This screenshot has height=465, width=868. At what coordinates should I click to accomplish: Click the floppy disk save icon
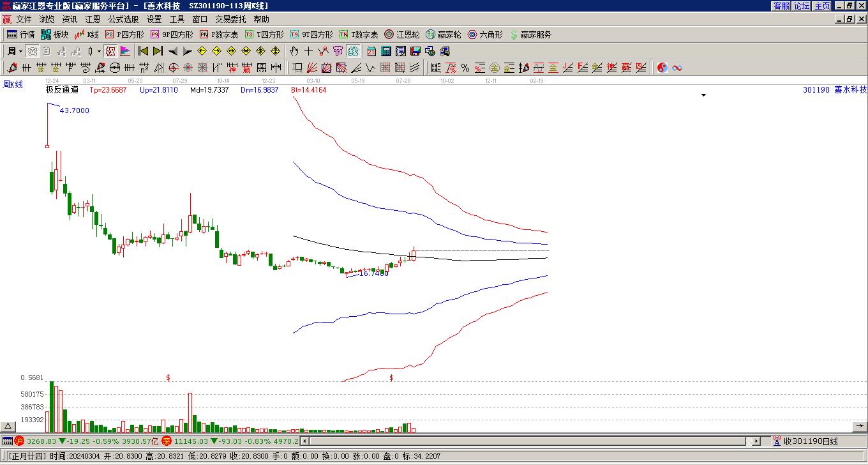[415, 51]
